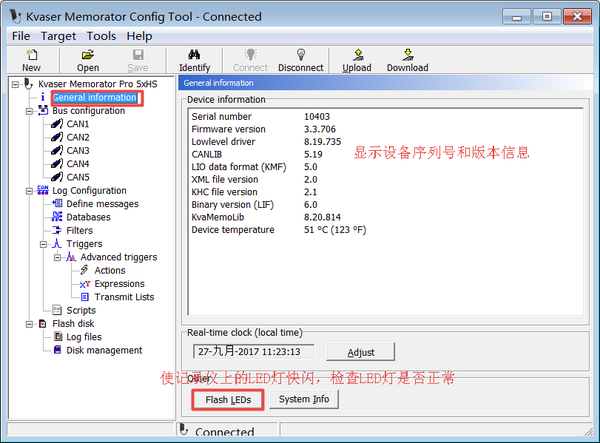The image size is (600, 443).
Task: Click the CAN1 channel icon
Action: tap(57, 124)
